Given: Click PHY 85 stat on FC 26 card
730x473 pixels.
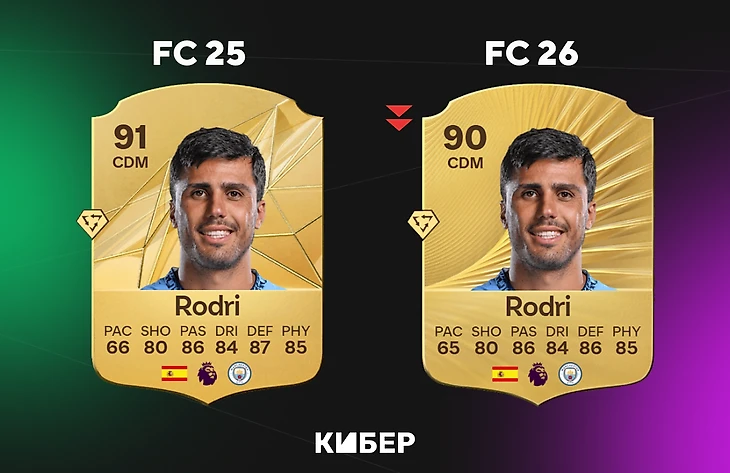Looking at the screenshot, I should (x=626, y=340).
